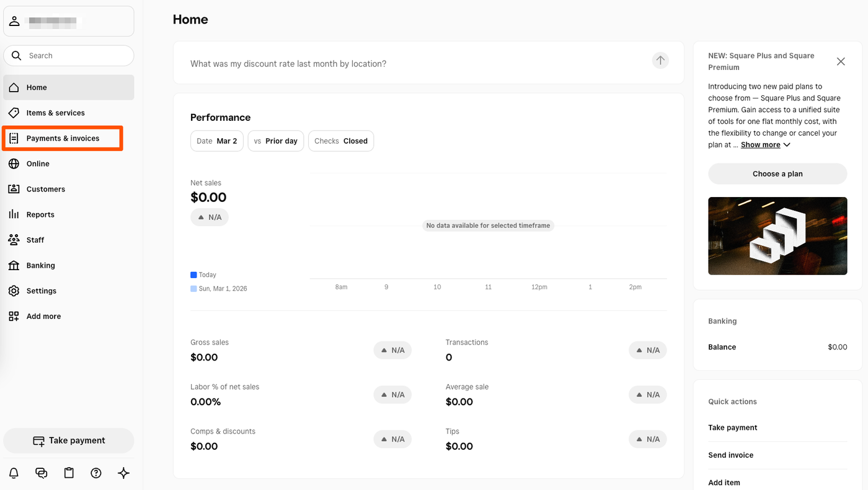Screen dimensions: 868x490
Task: Click the Square Plus promo image
Action: click(x=777, y=236)
